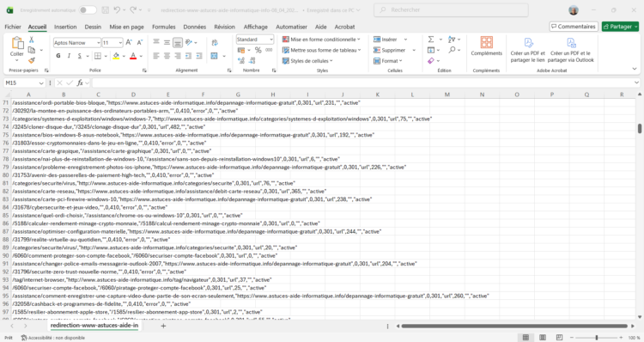Image resolution: width=644 pixels, height=342 pixels.
Task: Click the Save disk icon in title bar
Action: 105,9
